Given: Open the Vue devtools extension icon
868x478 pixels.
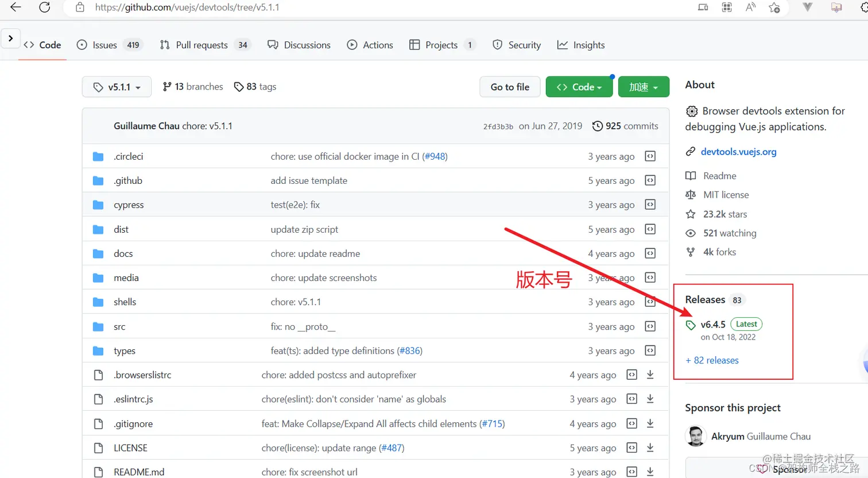Looking at the screenshot, I should pos(808,7).
